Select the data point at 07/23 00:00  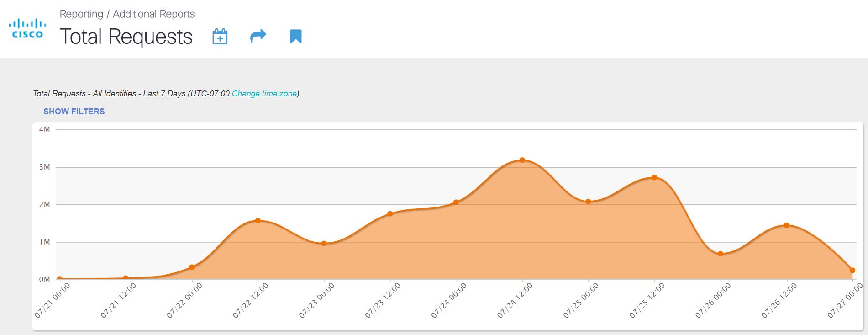coord(324,243)
